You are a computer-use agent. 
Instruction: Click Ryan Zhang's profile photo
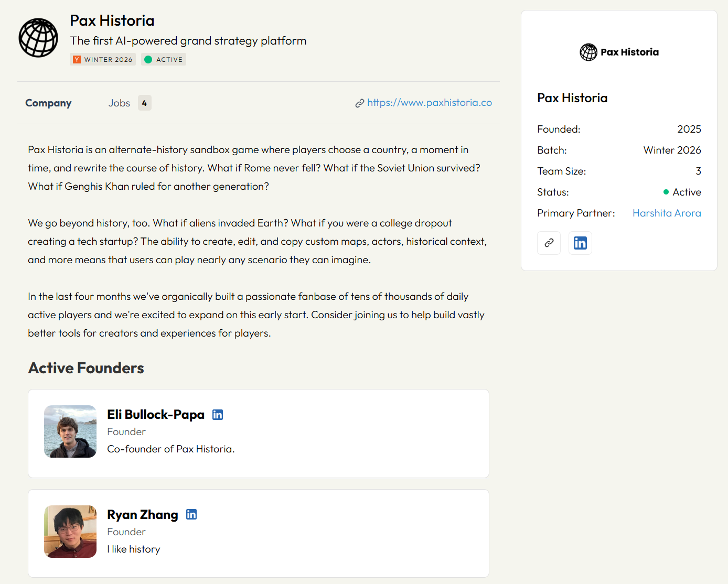tap(70, 532)
